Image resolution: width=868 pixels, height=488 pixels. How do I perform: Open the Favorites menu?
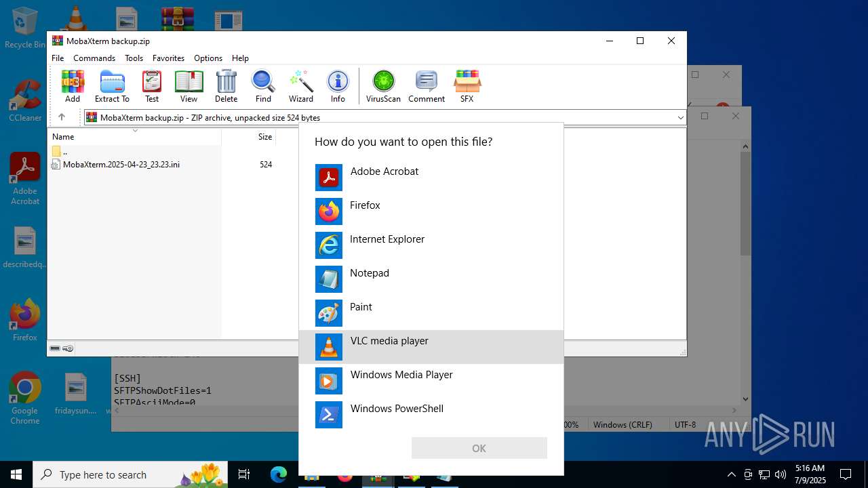168,58
